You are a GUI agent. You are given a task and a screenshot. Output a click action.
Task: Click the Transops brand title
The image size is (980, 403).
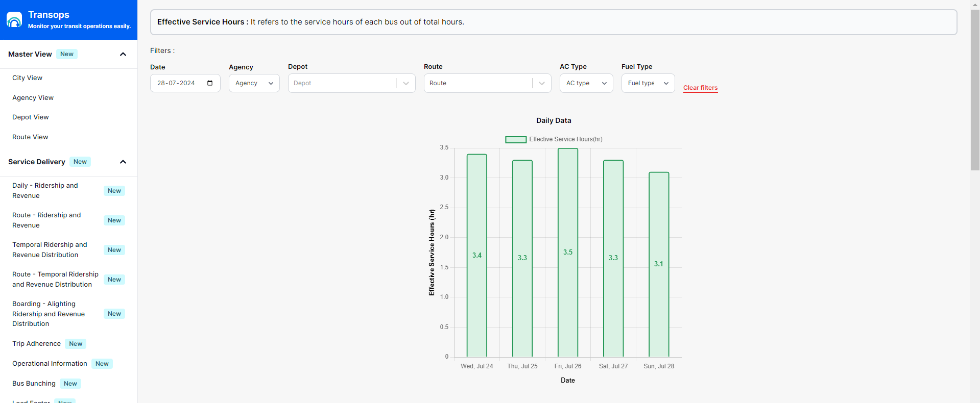pyautogui.click(x=49, y=15)
